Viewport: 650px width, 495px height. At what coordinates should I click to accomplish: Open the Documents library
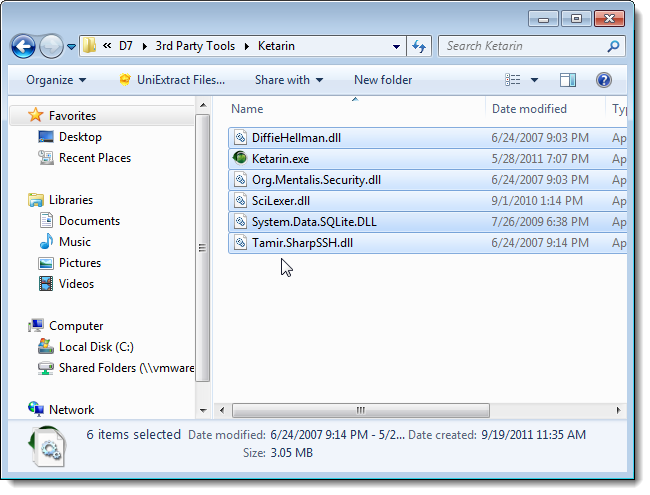[x=90, y=221]
